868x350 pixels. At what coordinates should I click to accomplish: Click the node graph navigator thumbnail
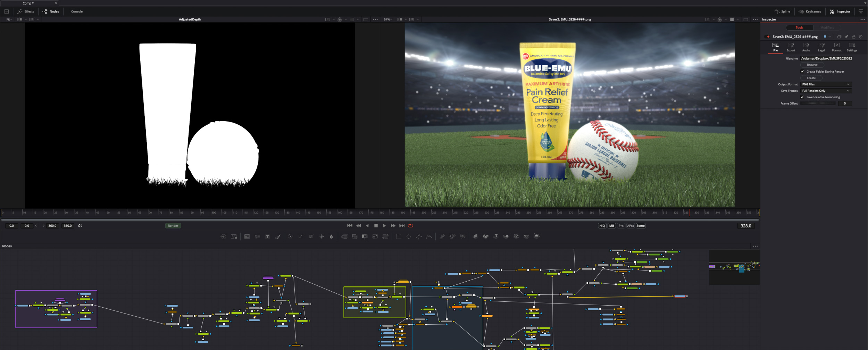tap(734, 267)
